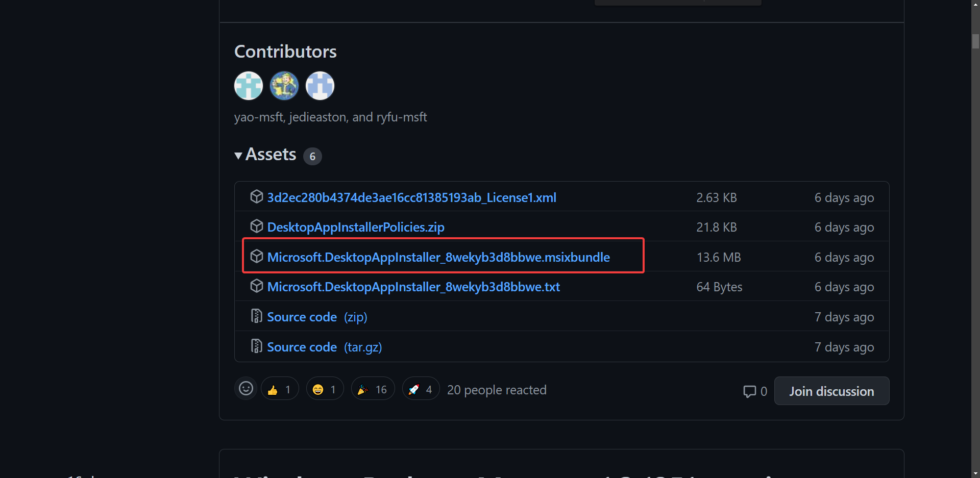Click the Join discussion button
The image size is (980, 478).
[831, 391]
